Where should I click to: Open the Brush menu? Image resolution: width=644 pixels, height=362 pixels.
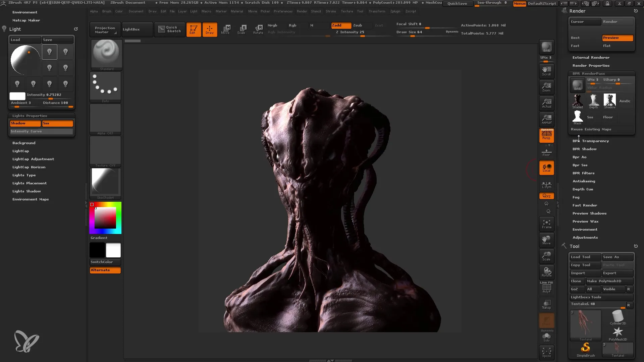coord(107,11)
